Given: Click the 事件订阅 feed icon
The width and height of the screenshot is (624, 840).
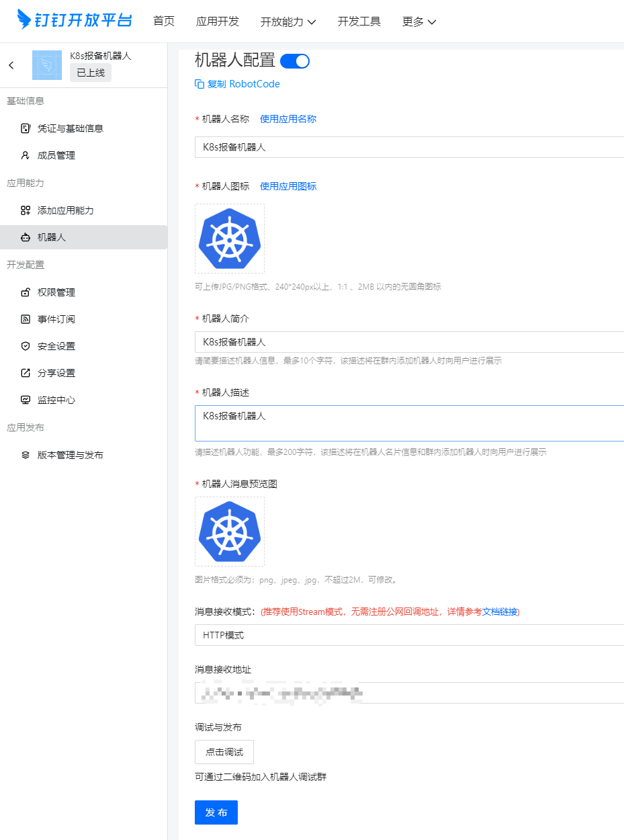Looking at the screenshot, I should (26, 319).
